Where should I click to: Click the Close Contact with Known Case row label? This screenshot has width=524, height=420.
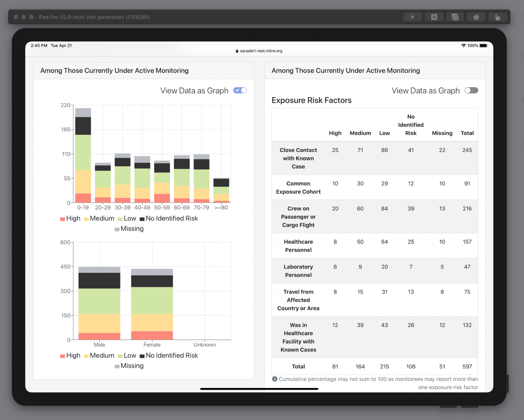pos(298,158)
